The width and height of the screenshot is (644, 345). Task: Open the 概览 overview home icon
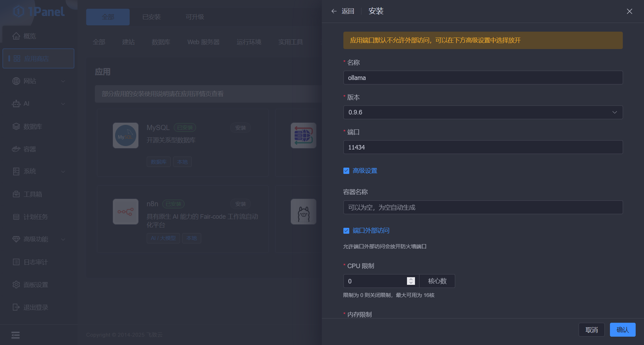pos(16,36)
